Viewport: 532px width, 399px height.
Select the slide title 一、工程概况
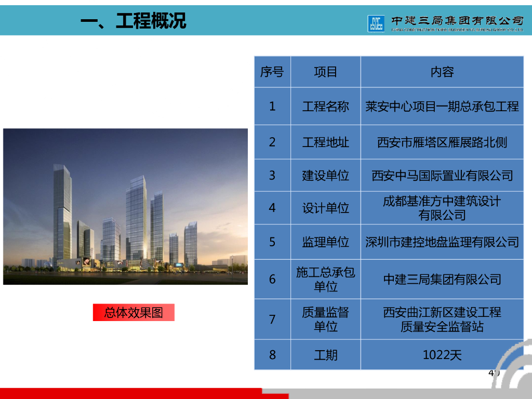click(x=134, y=21)
